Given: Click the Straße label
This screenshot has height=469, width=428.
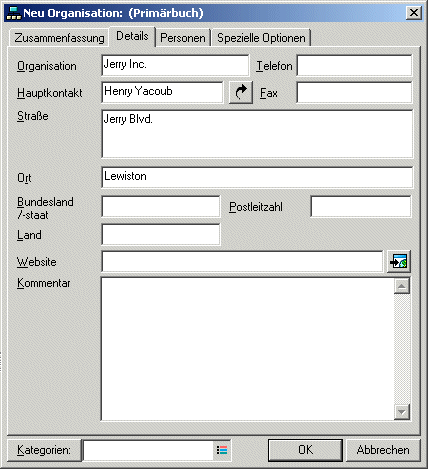Looking at the screenshot, I should coord(33,116).
